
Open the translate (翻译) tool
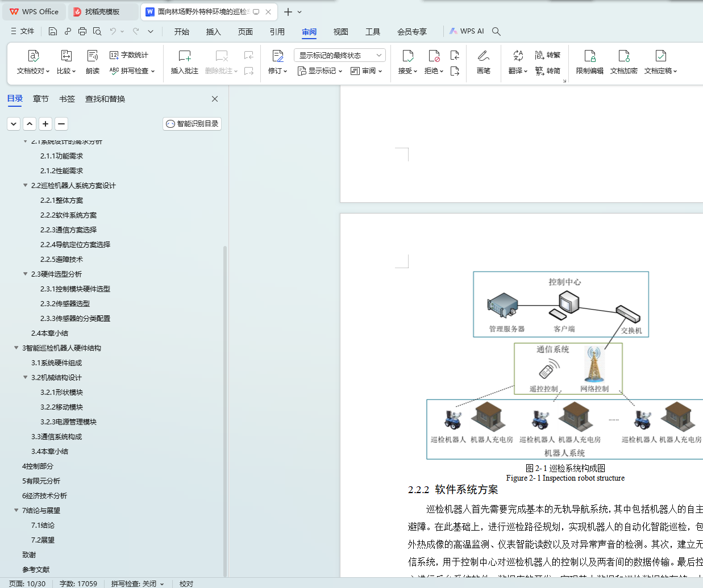tap(518, 62)
